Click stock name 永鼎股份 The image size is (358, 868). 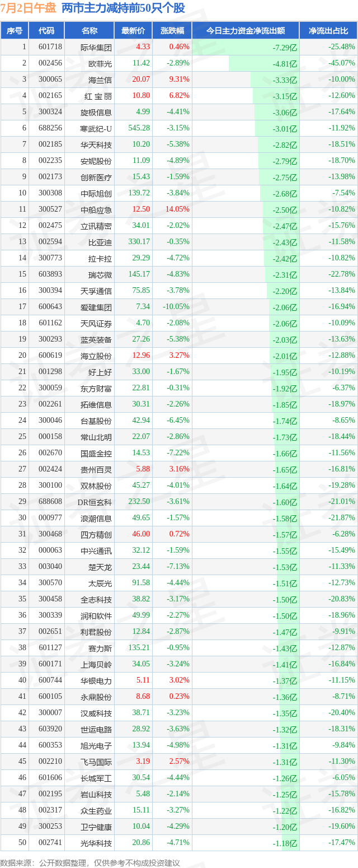[x=96, y=697]
